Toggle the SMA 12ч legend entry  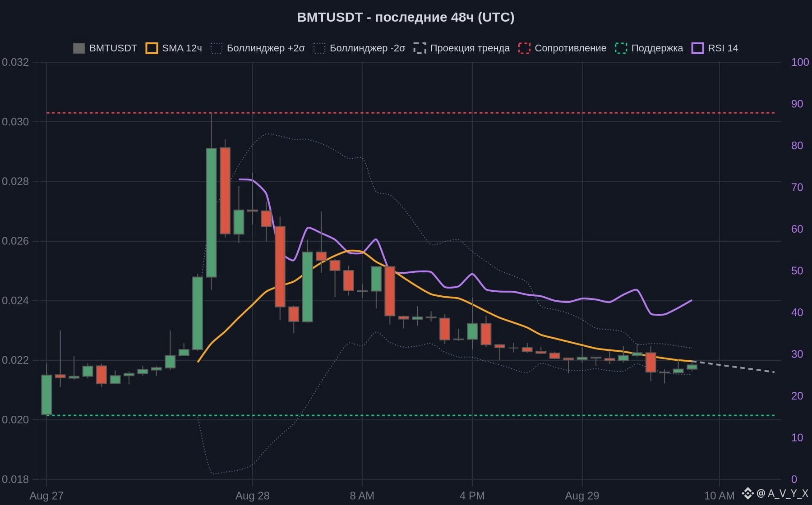click(x=174, y=48)
